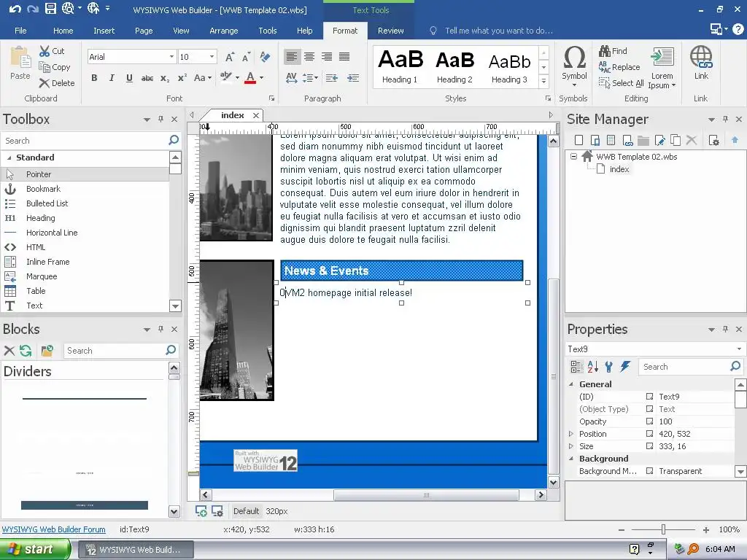This screenshot has width=747, height=560.
Task: Toggle Underline formatting
Action: pos(129,77)
